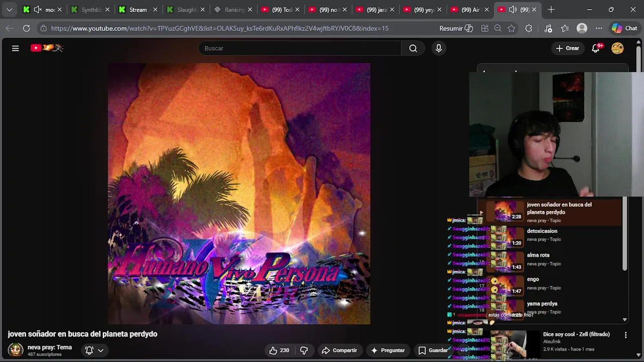Click the zoom-out magnifier in address bar
Image resolution: width=644 pixels, height=362 pixels.
tap(498, 28)
